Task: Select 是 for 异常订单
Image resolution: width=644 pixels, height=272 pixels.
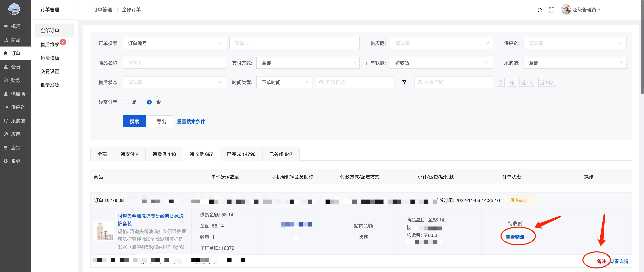Action: [x=125, y=102]
